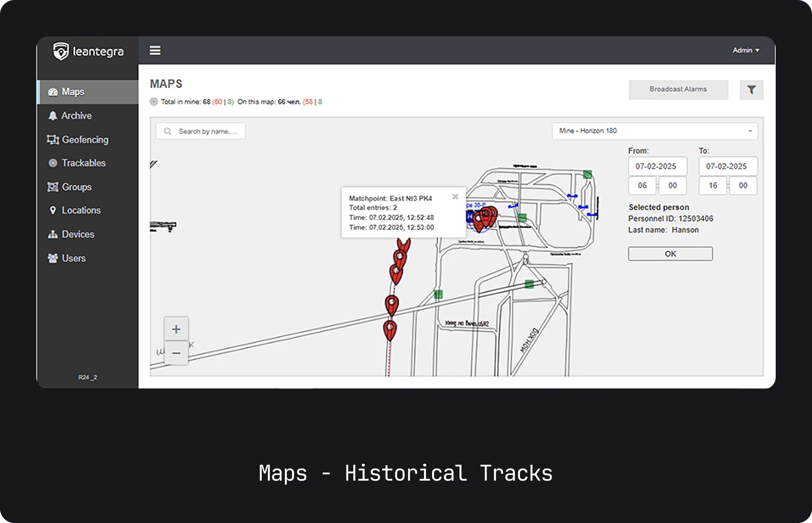The height and width of the screenshot is (523, 812).
Task: Click the To hour field showing 16
Action: (713, 185)
